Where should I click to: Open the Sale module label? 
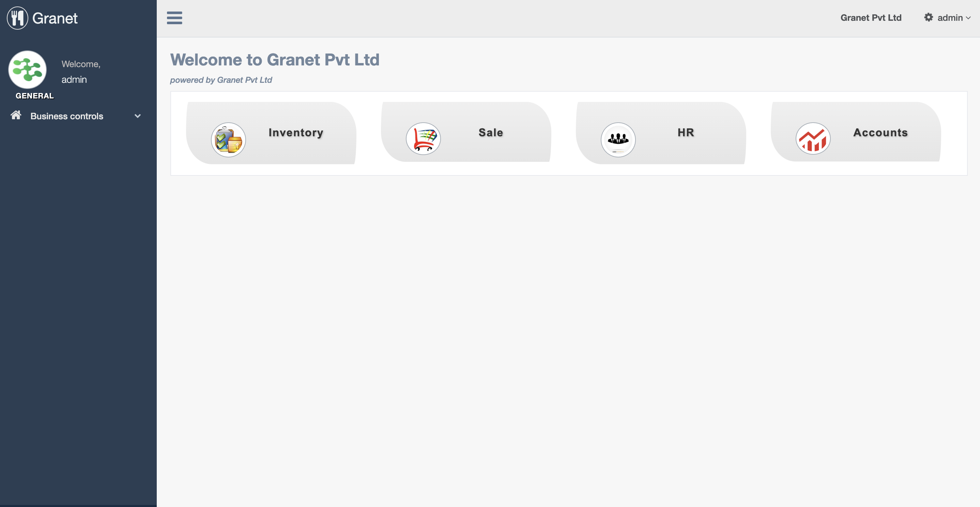pos(491,132)
